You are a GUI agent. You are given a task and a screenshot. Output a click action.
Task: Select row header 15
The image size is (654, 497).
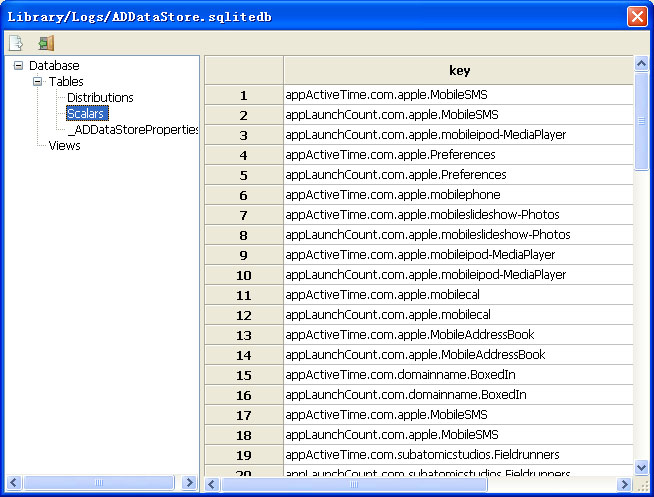pyautogui.click(x=244, y=375)
